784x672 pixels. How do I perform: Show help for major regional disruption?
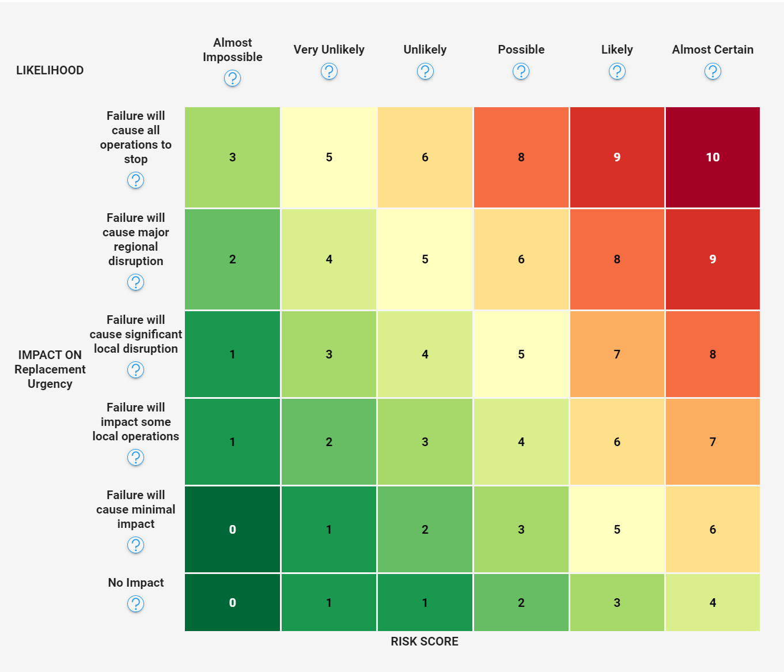(x=135, y=282)
